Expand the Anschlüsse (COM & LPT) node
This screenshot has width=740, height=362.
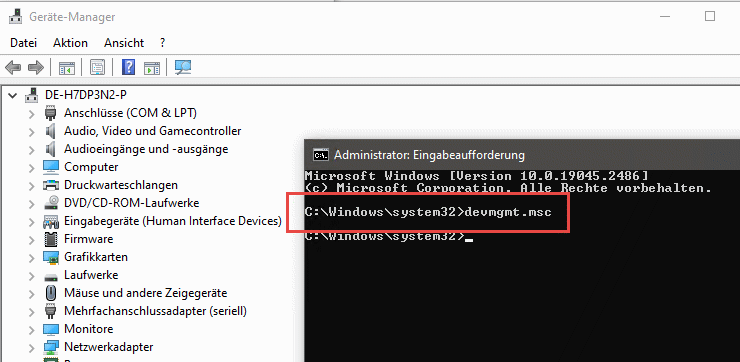32,114
